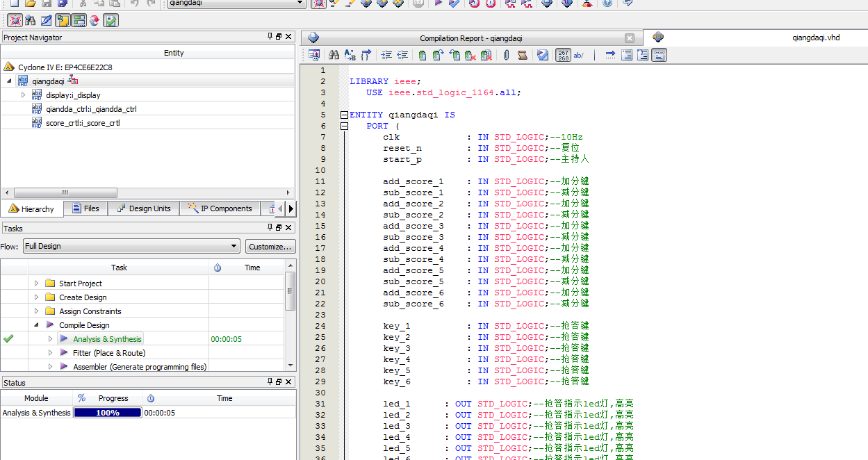
Task: Toggle the rightmost highlighted editor toolbar button
Action: pos(659,55)
